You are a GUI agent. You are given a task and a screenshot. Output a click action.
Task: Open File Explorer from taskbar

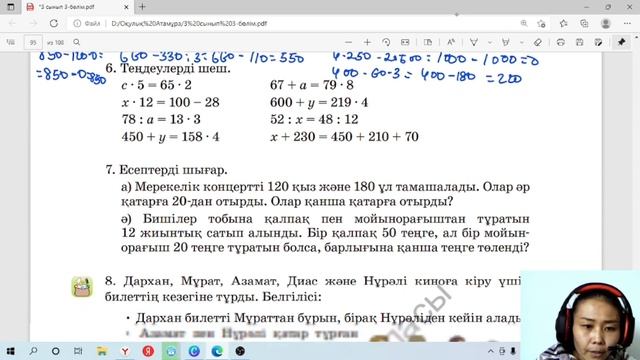(102, 351)
